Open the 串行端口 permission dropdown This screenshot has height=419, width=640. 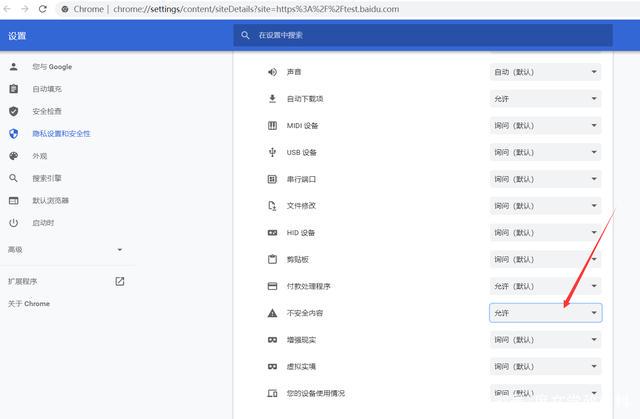[x=545, y=179]
